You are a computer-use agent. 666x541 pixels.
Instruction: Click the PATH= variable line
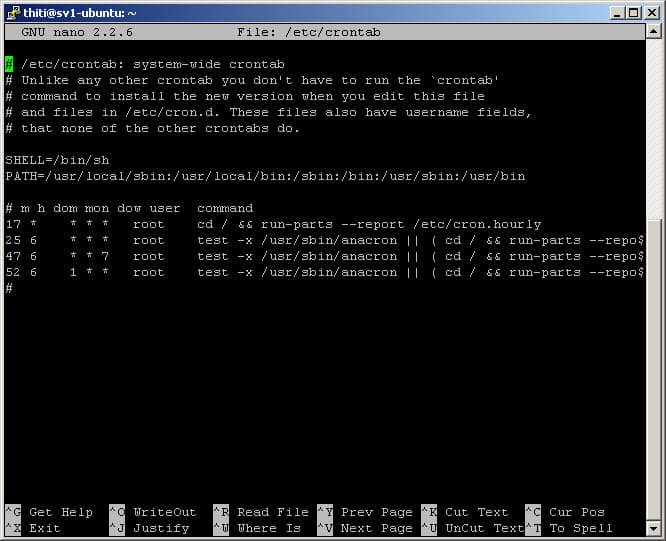[x=264, y=176]
